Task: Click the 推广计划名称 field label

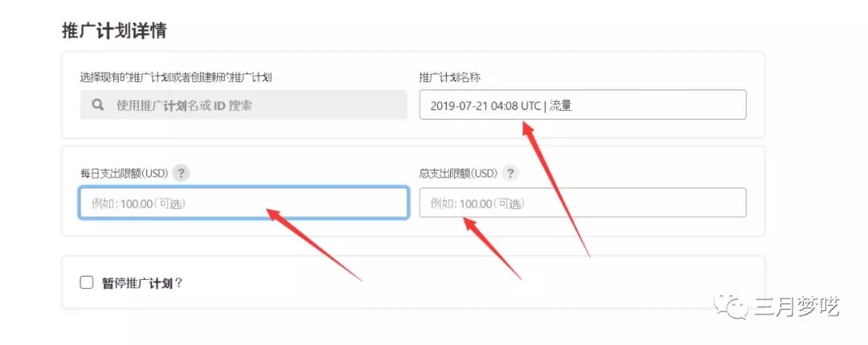Action: tap(449, 77)
